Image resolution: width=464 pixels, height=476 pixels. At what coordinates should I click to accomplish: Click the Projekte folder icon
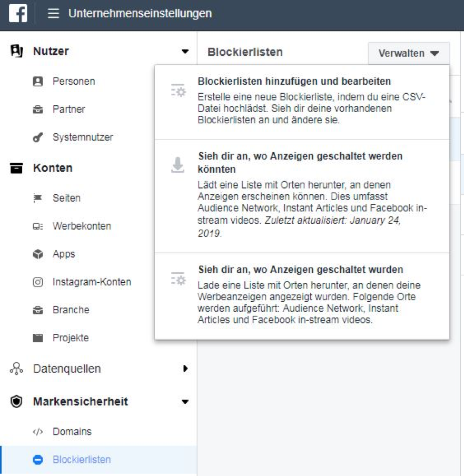pos(37,338)
